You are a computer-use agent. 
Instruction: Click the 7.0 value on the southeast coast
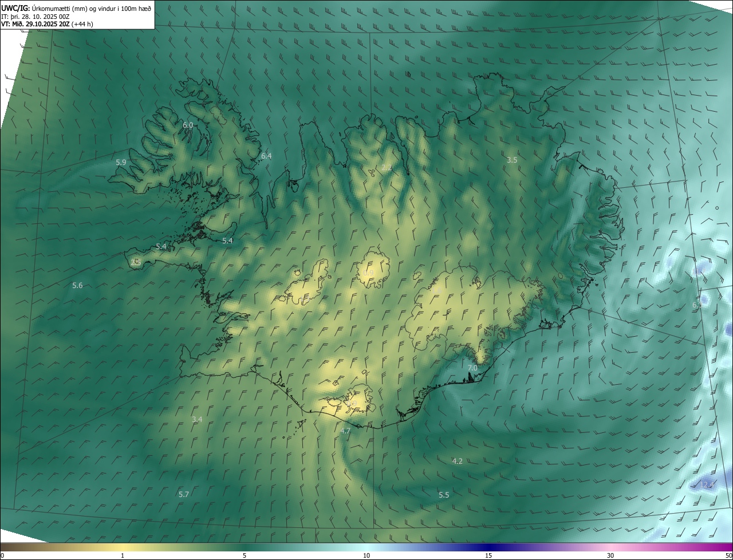(x=472, y=368)
